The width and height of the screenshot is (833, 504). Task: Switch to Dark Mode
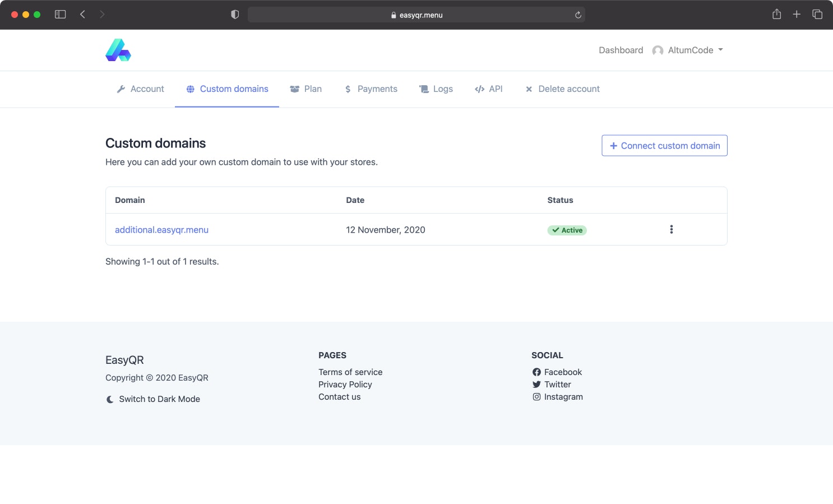(153, 399)
